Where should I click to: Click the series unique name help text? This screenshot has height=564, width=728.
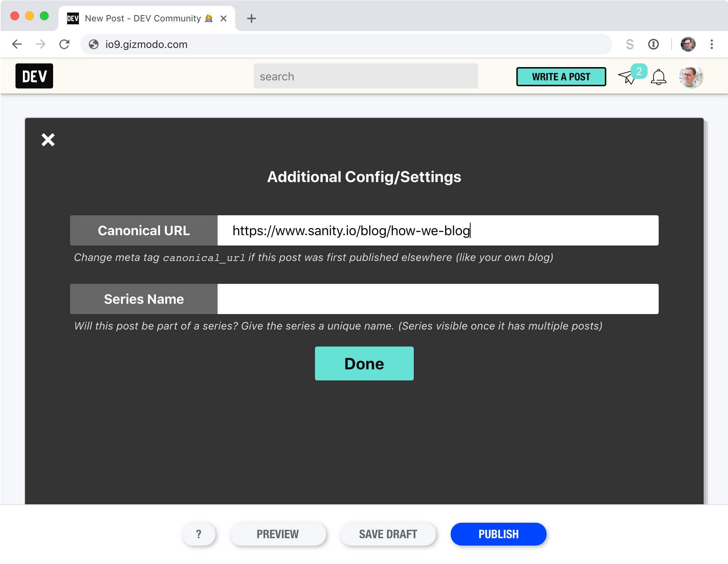pyautogui.click(x=338, y=326)
